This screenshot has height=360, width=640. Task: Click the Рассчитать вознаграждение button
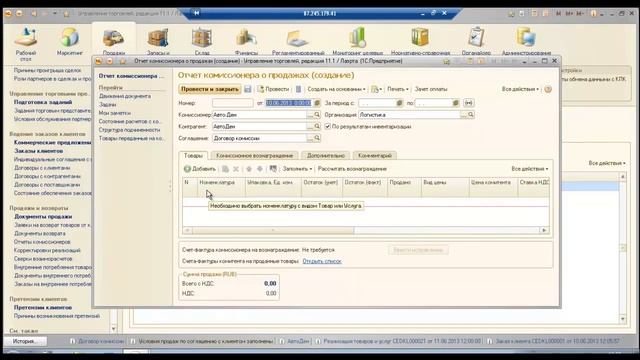352,169
